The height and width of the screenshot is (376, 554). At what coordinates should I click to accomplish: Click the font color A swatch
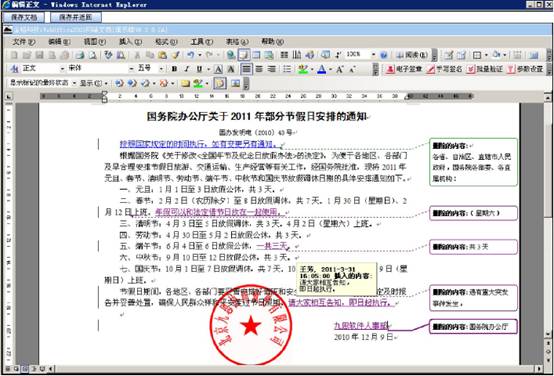coord(321,69)
